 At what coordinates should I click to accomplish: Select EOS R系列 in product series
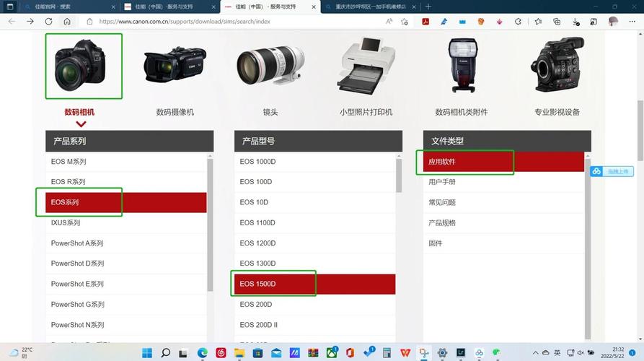(126, 182)
